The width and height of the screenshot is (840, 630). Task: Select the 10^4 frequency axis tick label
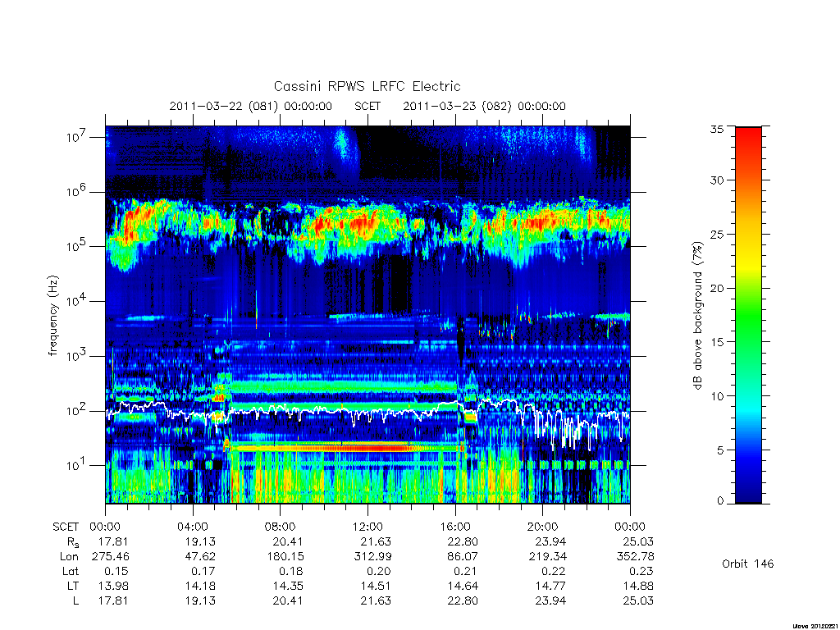pyautogui.click(x=77, y=301)
